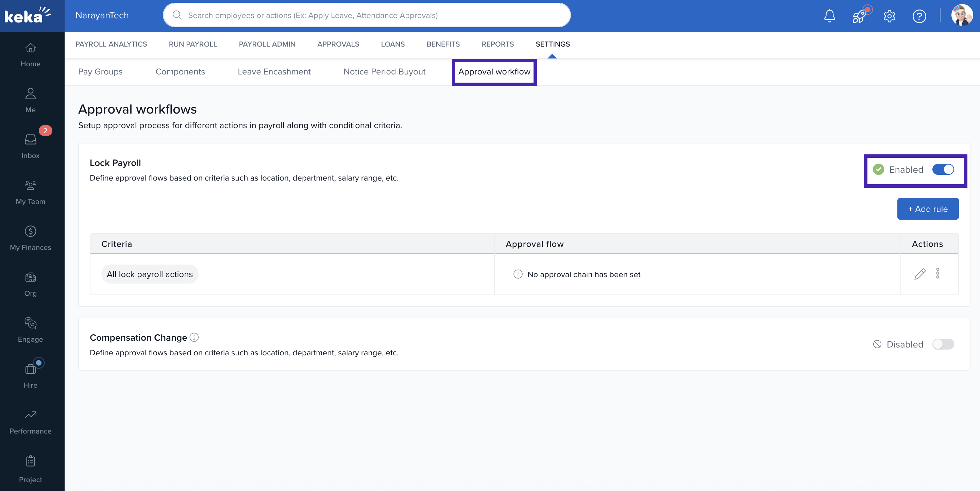This screenshot has width=980, height=491.
Task: Enable the Compensation Change toggle
Action: [943, 344]
